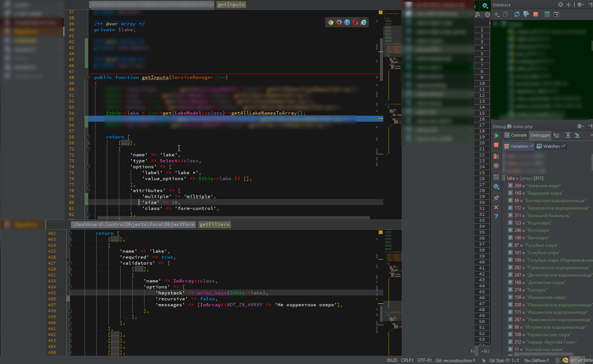The image size is (593, 364).
Task: Open SQL console icon in Database toolbar
Action: click(x=556, y=14)
